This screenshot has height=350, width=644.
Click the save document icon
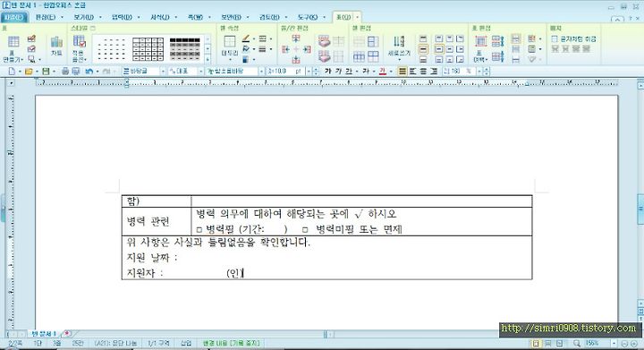point(46,72)
